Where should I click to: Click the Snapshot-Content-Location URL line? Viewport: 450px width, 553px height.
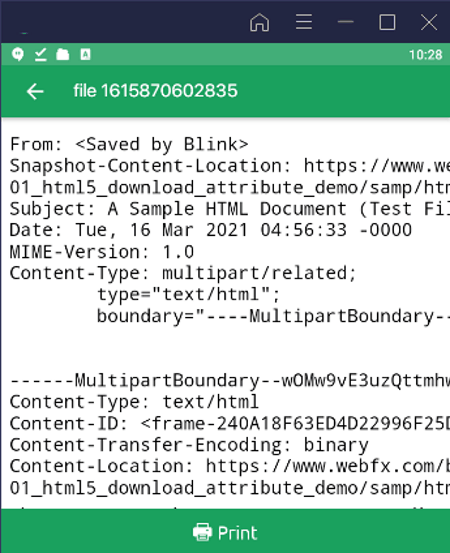coord(230,166)
